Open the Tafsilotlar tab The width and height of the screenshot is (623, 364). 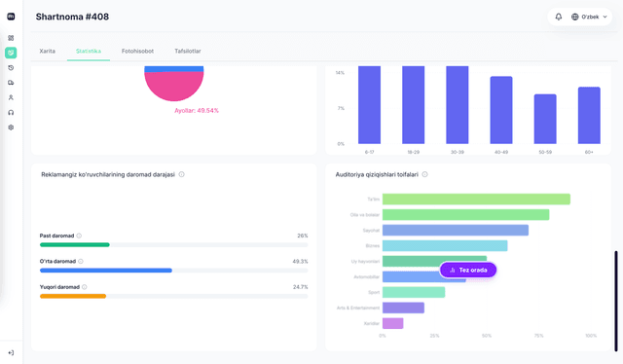[188, 51]
